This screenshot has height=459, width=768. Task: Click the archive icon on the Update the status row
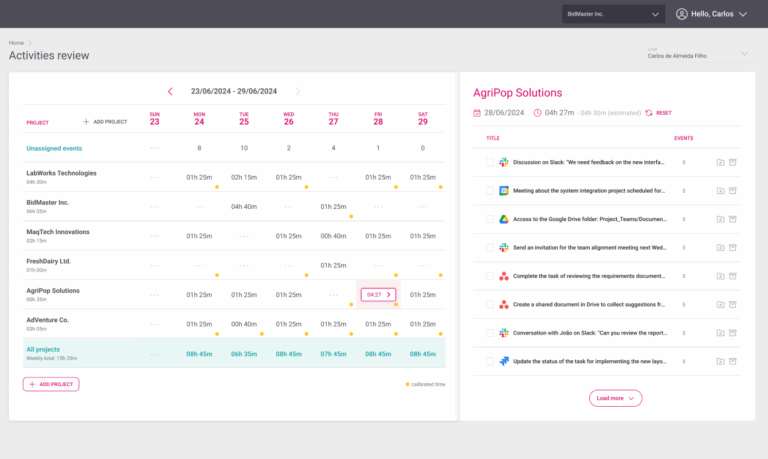tap(733, 362)
